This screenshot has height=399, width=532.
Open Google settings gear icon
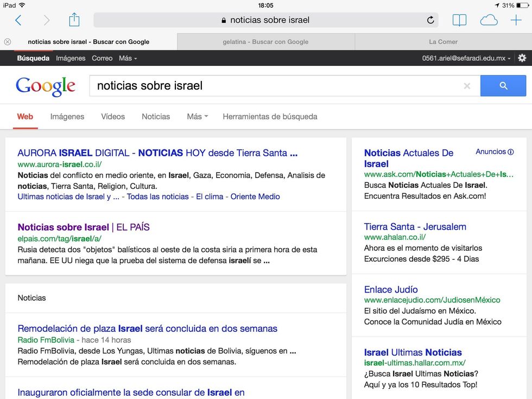pos(522,58)
